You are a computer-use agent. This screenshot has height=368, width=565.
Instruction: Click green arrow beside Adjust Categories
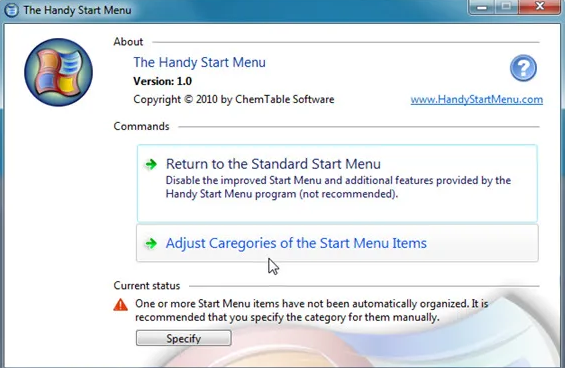[151, 244]
